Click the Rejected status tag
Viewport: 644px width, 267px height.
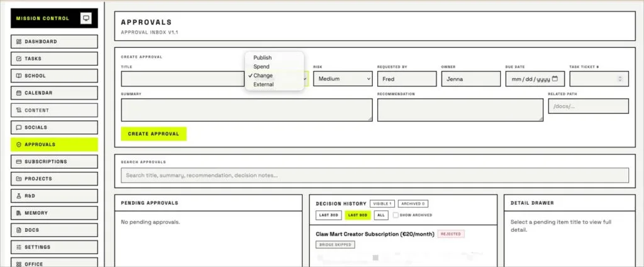coord(451,234)
